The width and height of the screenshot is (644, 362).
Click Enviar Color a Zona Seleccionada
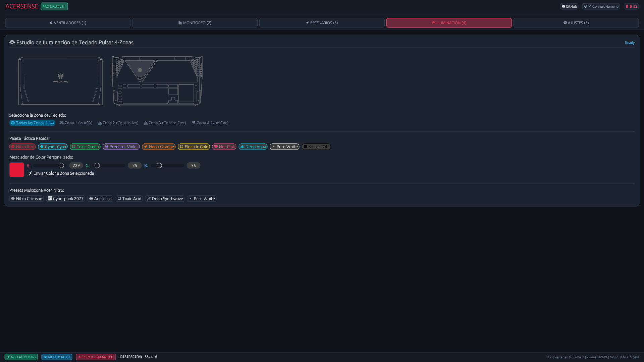click(x=61, y=173)
